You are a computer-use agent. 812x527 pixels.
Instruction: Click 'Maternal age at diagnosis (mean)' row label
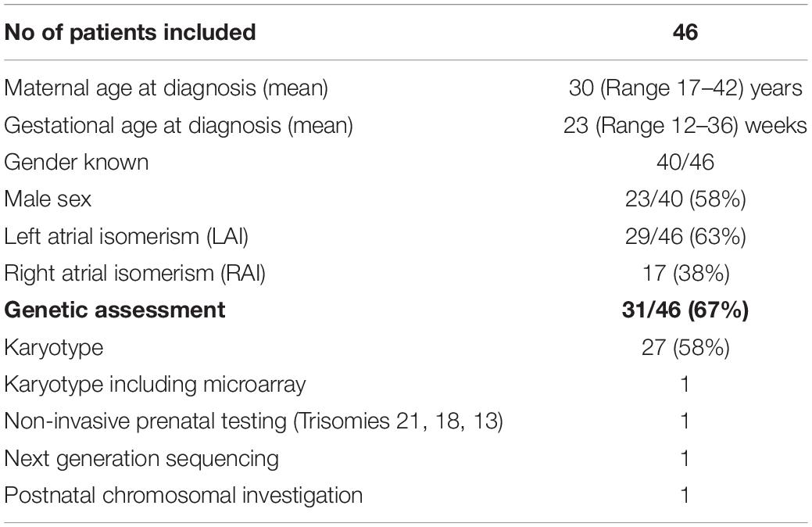[x=166, y=88]
